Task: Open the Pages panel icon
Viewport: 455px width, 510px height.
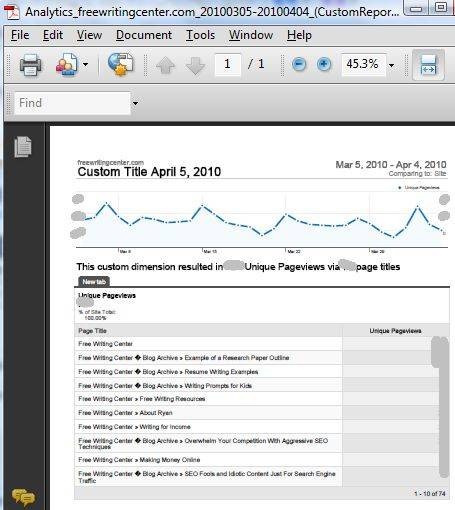Action: pos(23,146)
